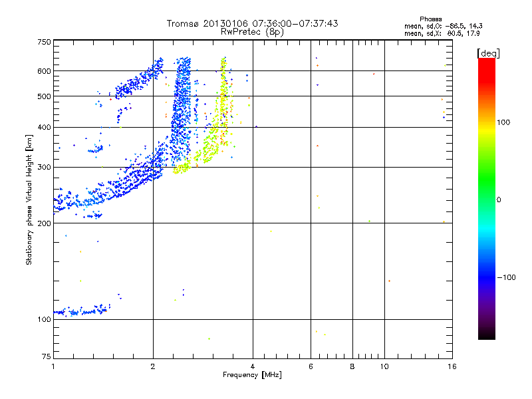This screenshot has height=399, width=532.
Task: Click the '400' y-axis tick label
Action: coord(44,127)
